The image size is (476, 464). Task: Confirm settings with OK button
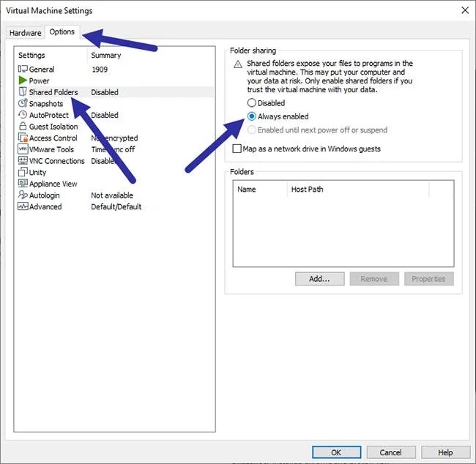click(x=336, y=452)
